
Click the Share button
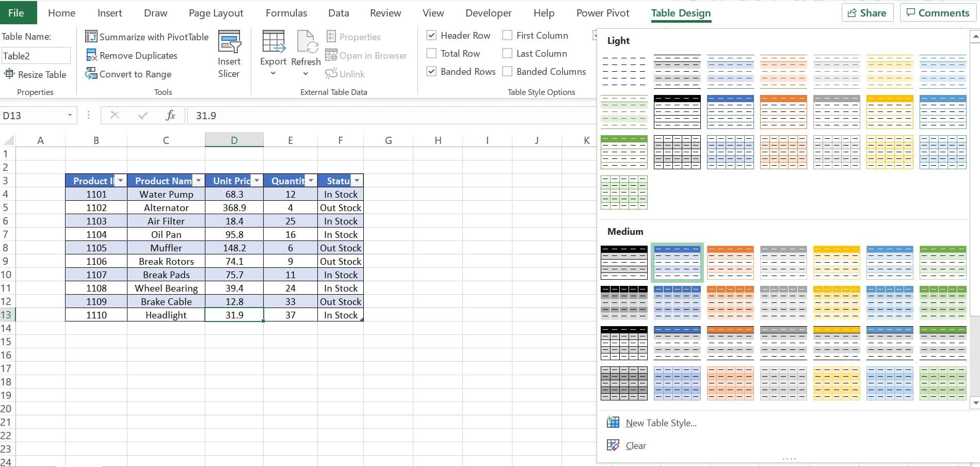tap(867, 12)
